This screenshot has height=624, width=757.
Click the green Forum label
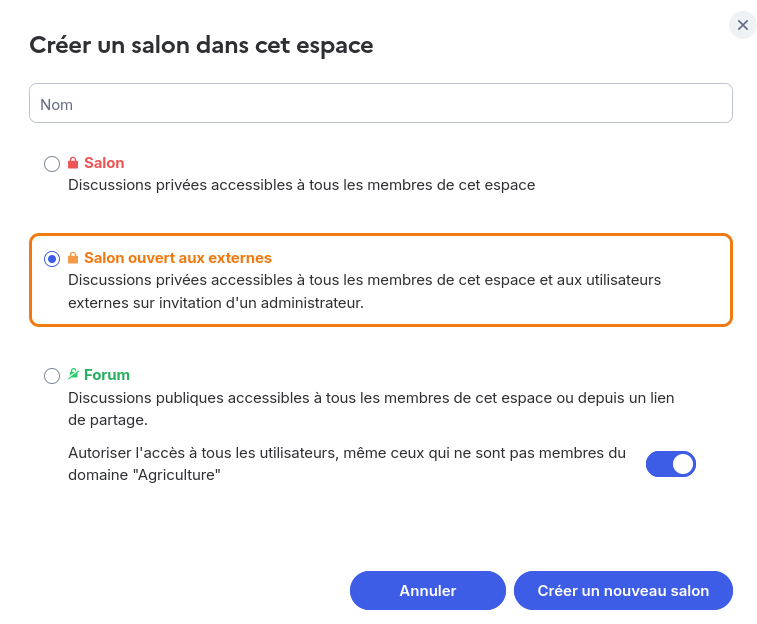(107, 375)
